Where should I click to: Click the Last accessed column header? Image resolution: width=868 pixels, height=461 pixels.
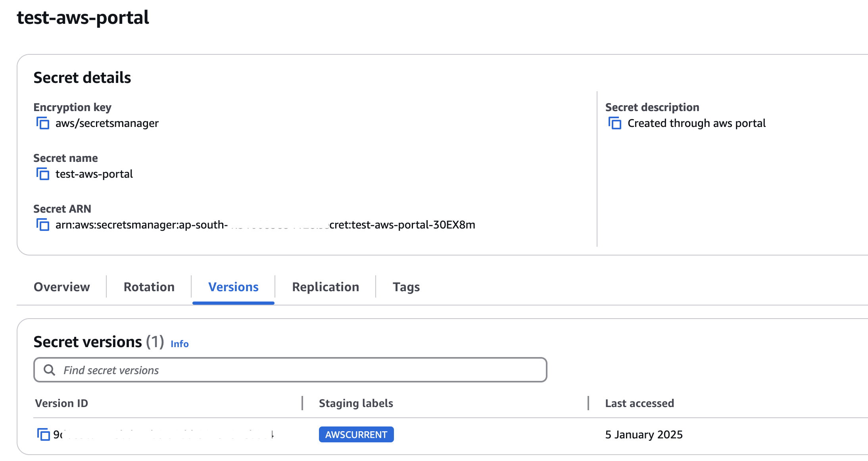pos(639,403)
